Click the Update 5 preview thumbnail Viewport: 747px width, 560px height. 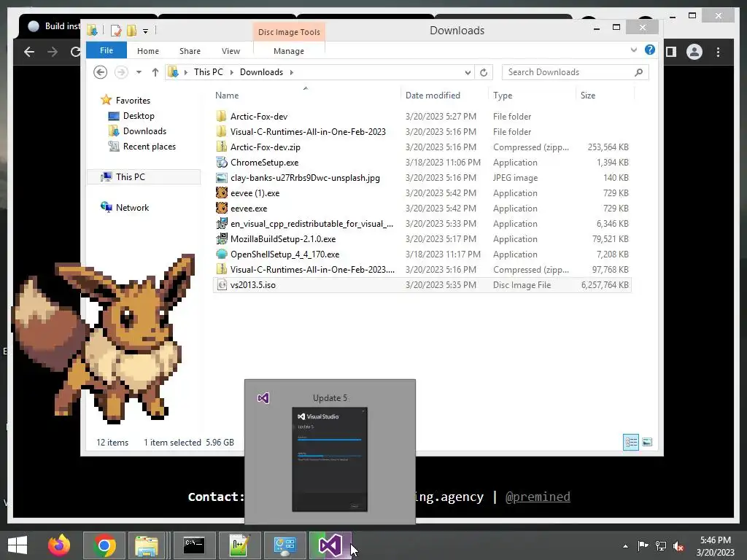[x=330, y=459]
